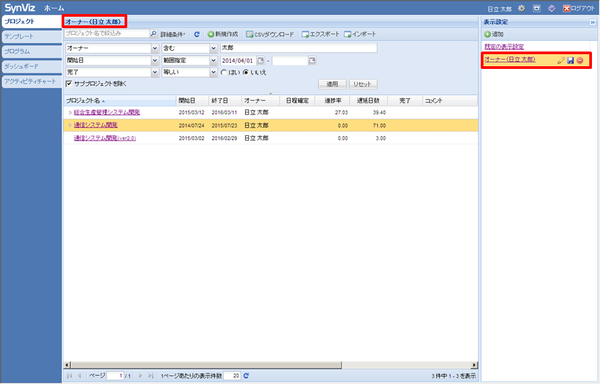Click the owner value field containing 太郎
Viewport: 600px width, 384px height.
point(298,48)
